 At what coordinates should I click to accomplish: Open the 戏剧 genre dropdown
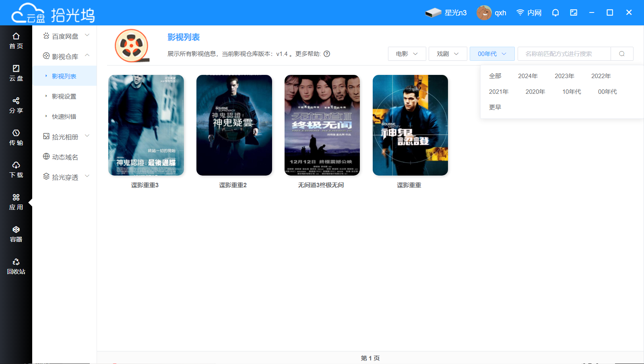coord(448,54)
